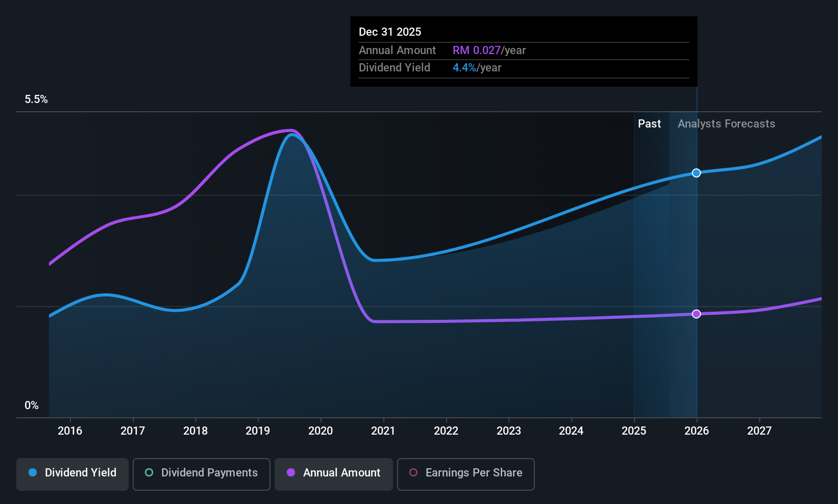This screenshot has height=504, width=838.
Task: Click the 2027 x-axis label
Action: [759, 431]
